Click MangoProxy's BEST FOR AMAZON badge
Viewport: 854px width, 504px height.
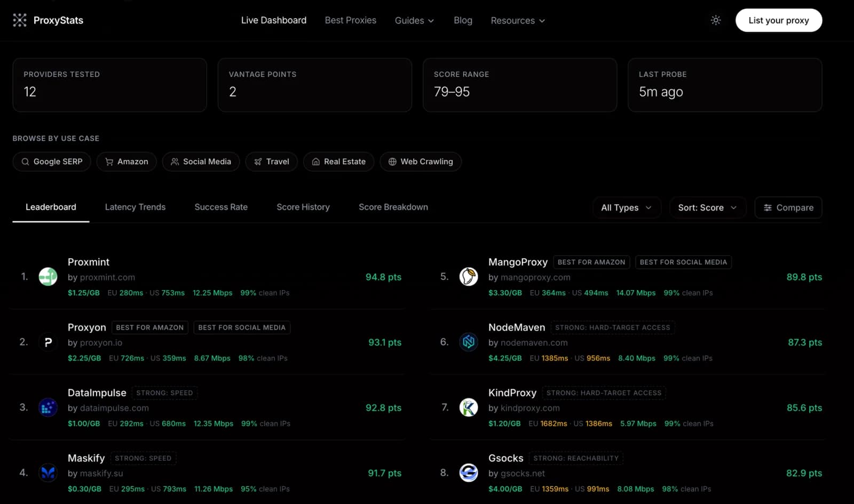coord(591,262)
